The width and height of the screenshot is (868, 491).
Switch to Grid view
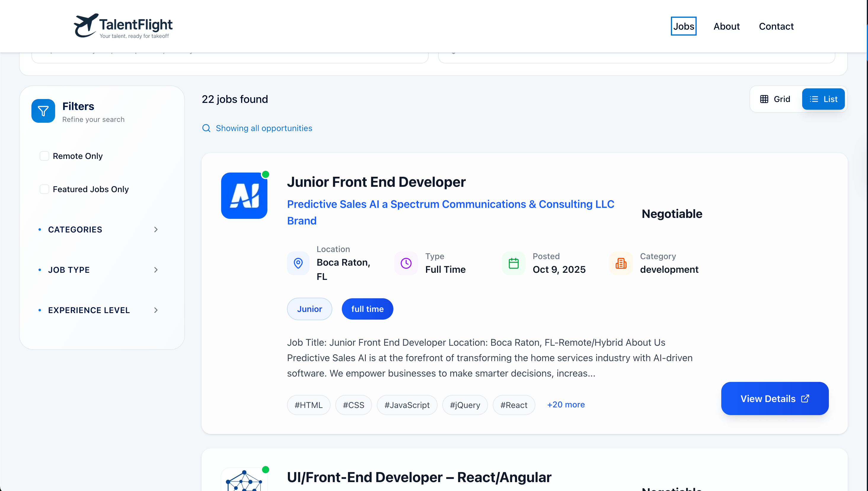tap(775, 99)
